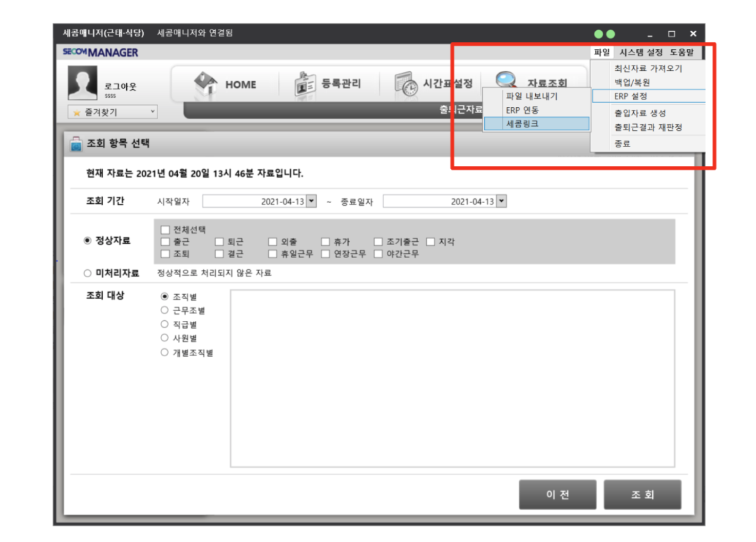The image size is (756, 542).
Task: Click the HOME house icon
Action: coord(205,83)
